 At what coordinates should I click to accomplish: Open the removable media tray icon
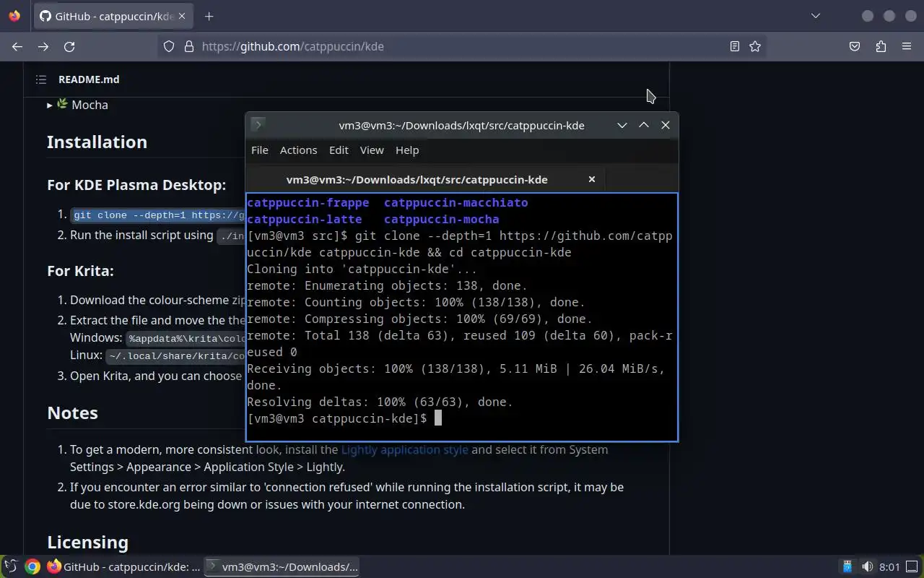click(x=847, y=566)
